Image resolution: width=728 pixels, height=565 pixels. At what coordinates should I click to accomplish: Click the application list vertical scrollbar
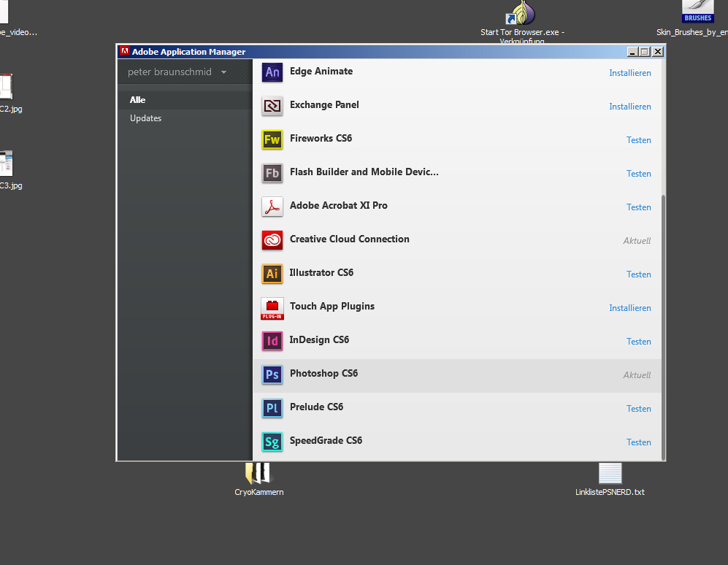[663, 327]
